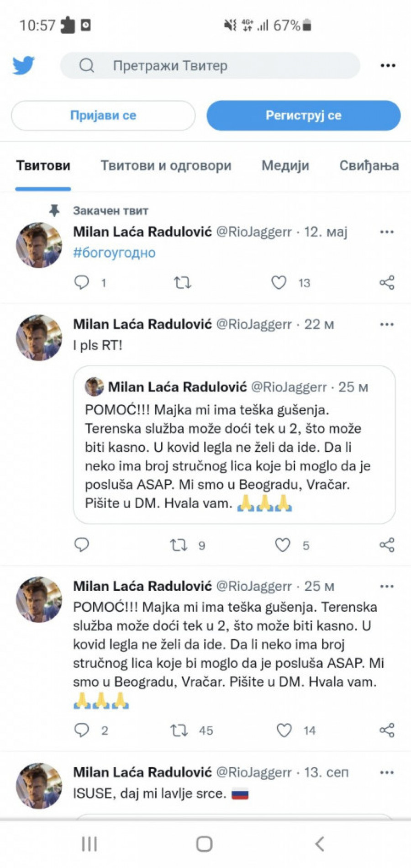Share the pinned #богоугодно tweet

387,283
